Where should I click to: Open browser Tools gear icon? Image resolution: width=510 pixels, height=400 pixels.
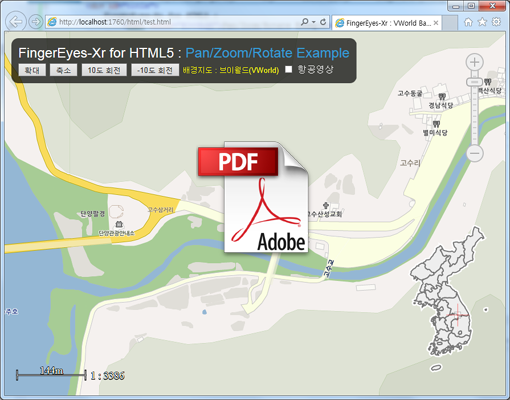click(x=496, y=22)
